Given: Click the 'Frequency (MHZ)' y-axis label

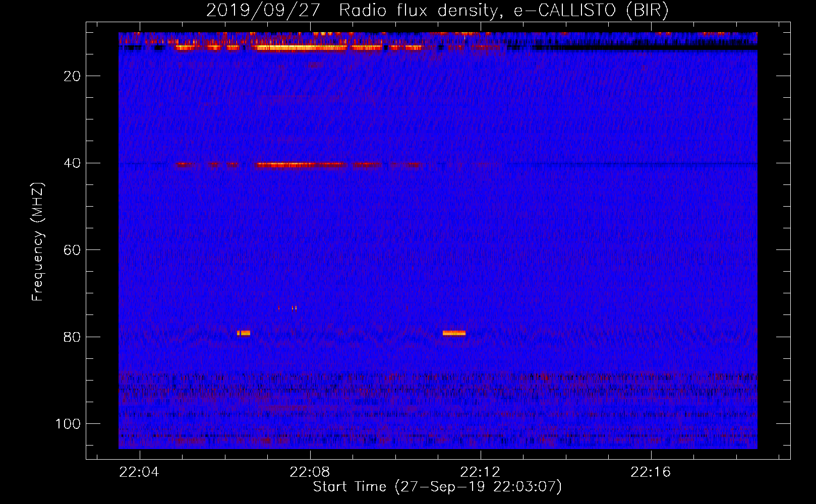Looking at the screenshot, I should [38, 242].
